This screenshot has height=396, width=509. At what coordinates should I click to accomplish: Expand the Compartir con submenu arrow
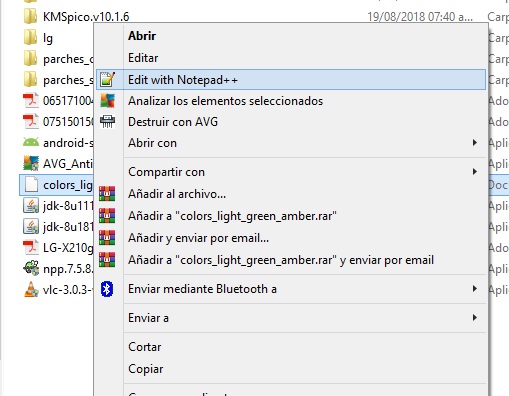pos(475,172)
